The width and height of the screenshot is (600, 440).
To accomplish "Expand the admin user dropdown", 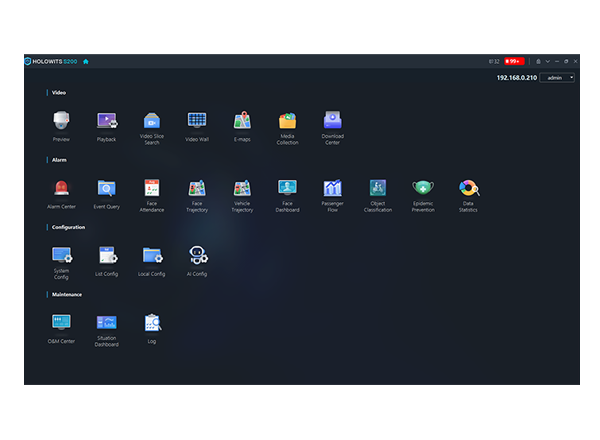I will [557, 77].
